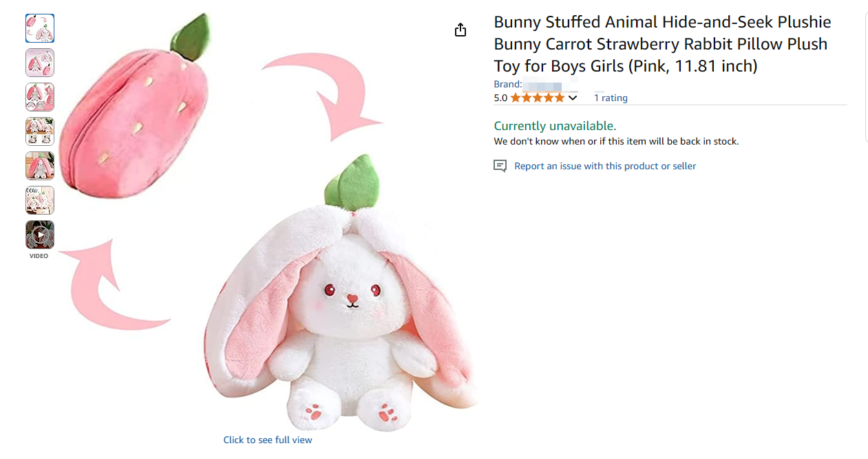The width and height of the screenshot is (868, 459).
Task: Select the fifth product thumbnail
Action: tap(40, 166)
